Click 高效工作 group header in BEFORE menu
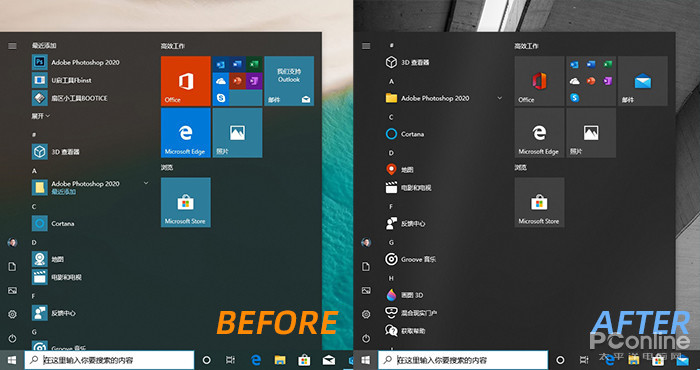 pos(173,46)
